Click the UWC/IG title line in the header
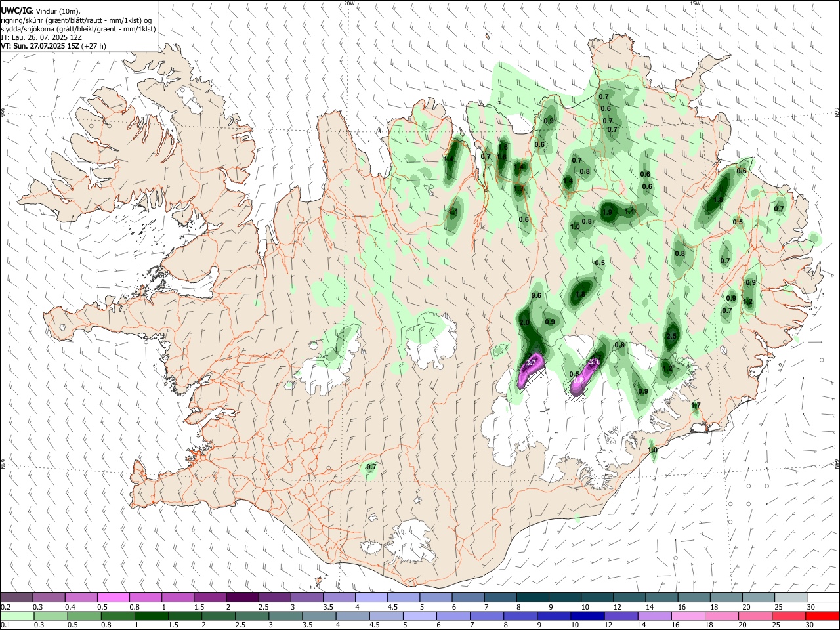Image resolution: width=840 pixels, height=630 pixels. (41, 11)
